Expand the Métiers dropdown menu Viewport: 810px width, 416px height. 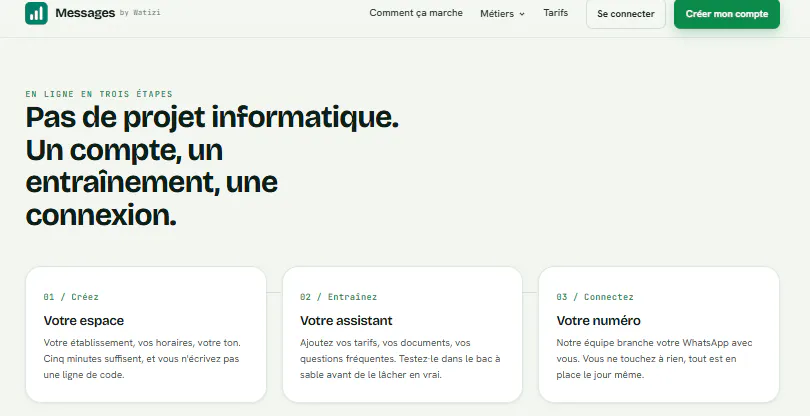502,14
